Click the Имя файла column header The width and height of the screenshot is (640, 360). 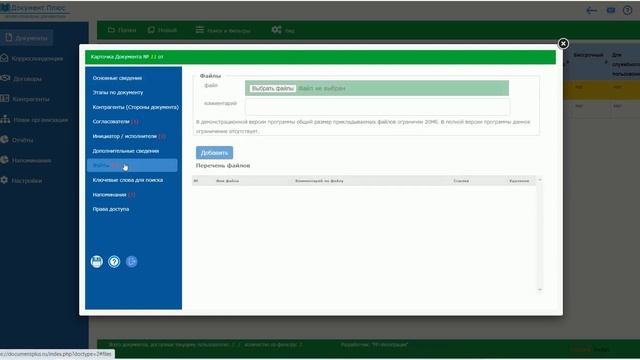227,181
